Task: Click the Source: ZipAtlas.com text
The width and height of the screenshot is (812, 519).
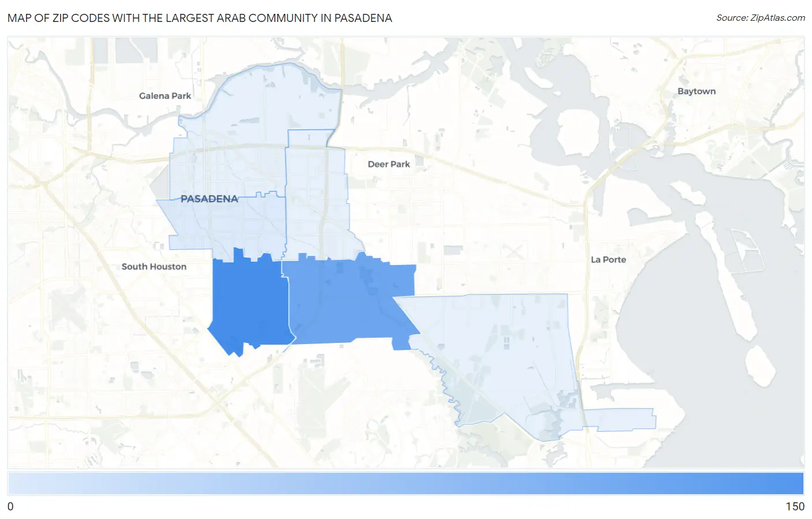Action: (x=761, y=18)
